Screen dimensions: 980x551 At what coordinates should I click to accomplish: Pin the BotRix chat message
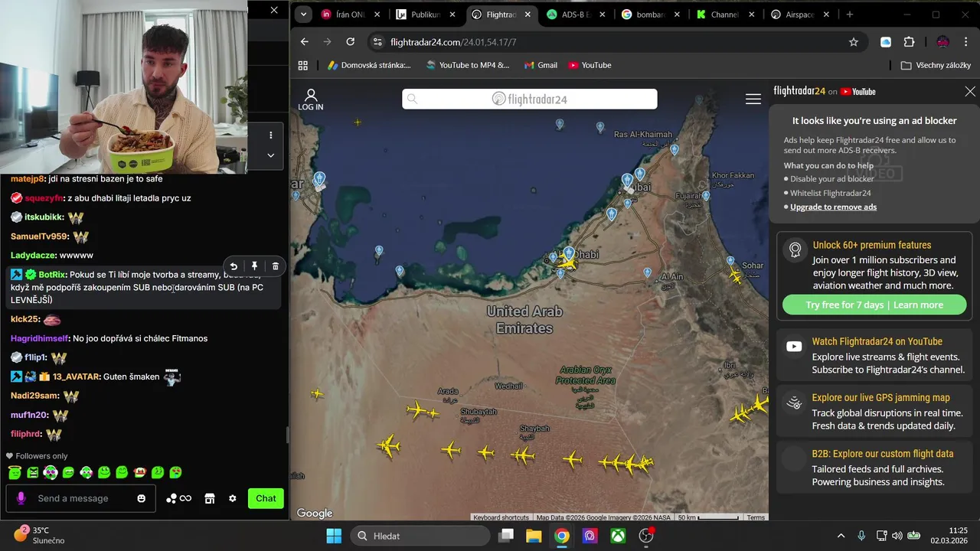tap(255, 266)
